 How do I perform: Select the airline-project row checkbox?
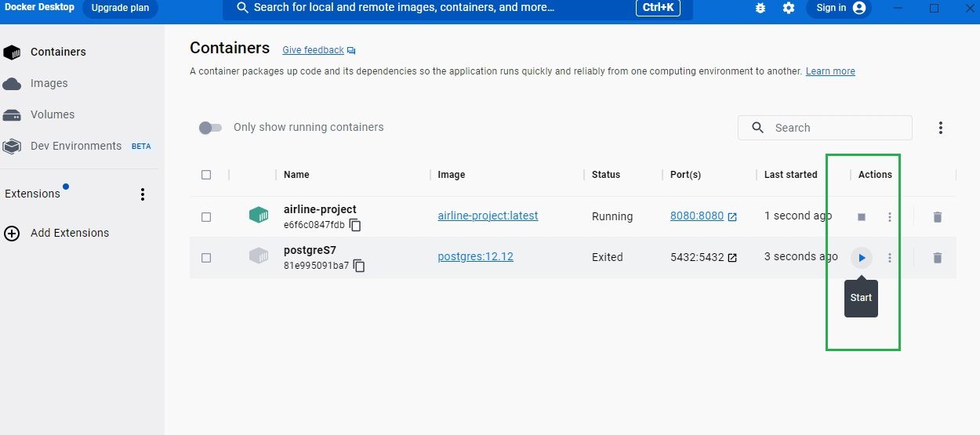pos(206,217)
